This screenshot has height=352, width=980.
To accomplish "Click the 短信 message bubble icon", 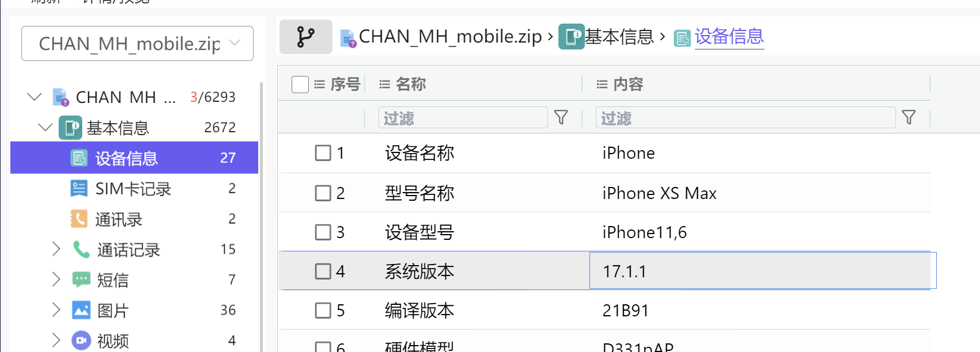I will [81, 280].
